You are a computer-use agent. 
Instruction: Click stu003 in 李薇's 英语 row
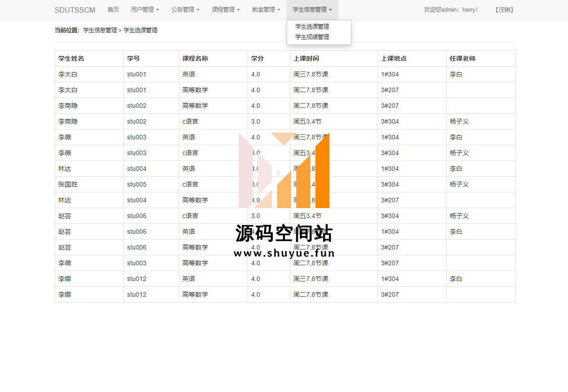tap(137, 137)
